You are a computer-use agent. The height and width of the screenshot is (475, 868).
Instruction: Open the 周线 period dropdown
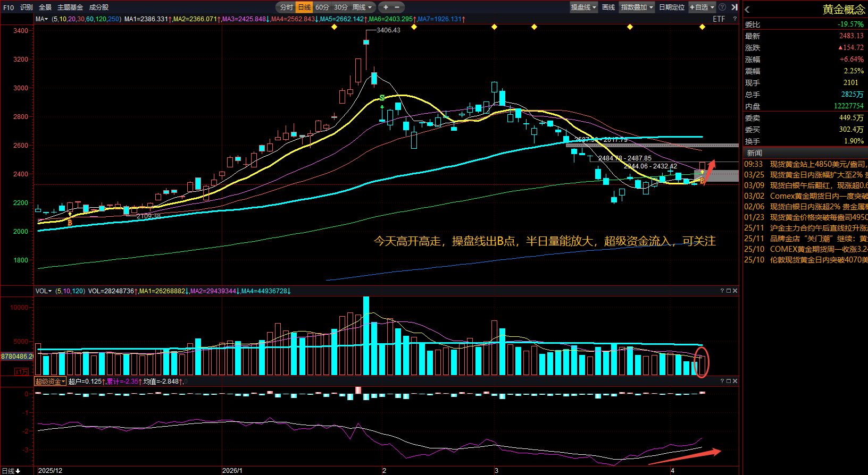pyautogui.click(x=363, y=7)
